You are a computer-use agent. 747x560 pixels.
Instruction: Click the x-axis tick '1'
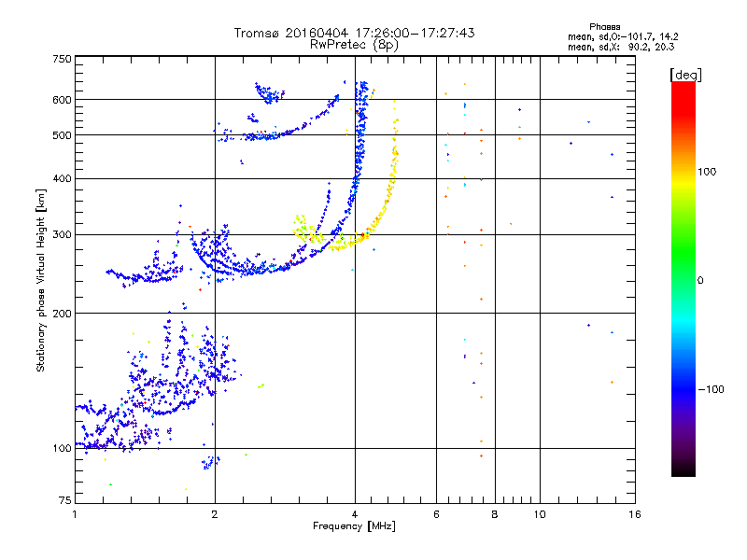[x=75, y=514]
